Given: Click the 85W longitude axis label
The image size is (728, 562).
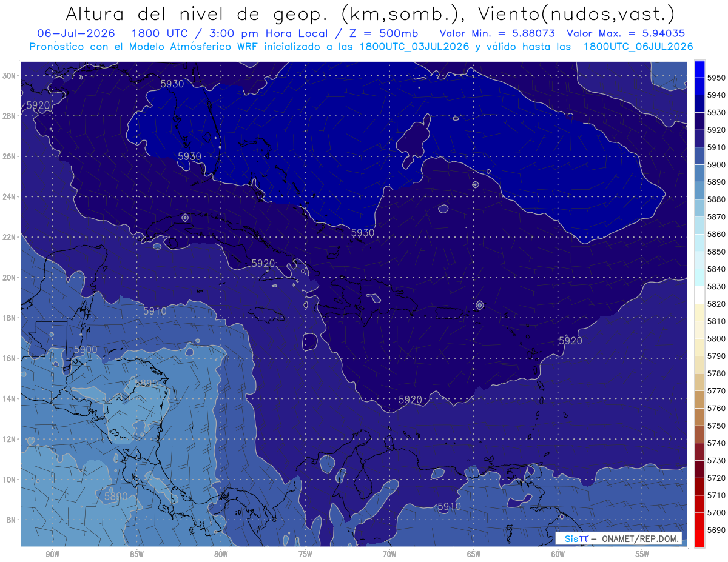Looking at the screenshot, I should click(136, 554).
